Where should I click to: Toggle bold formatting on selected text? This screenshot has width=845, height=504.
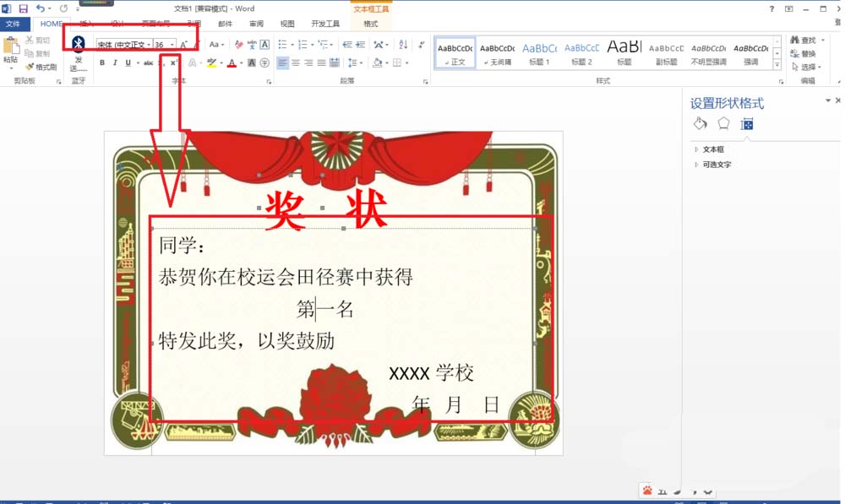[x=101, y=61]
